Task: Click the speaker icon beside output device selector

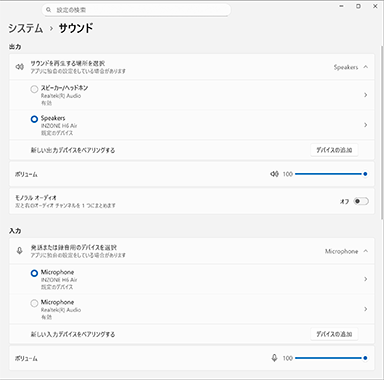Action: point(20,67)
